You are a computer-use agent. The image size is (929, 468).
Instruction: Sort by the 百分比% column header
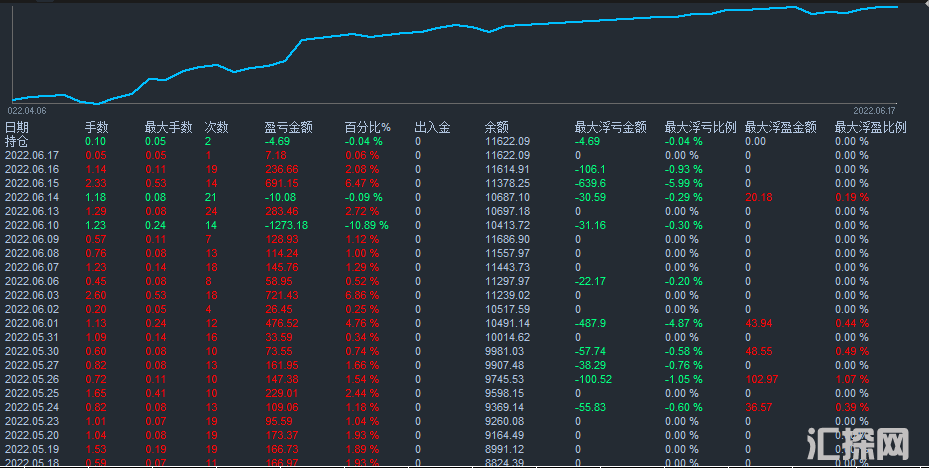[x=367, y=128]
